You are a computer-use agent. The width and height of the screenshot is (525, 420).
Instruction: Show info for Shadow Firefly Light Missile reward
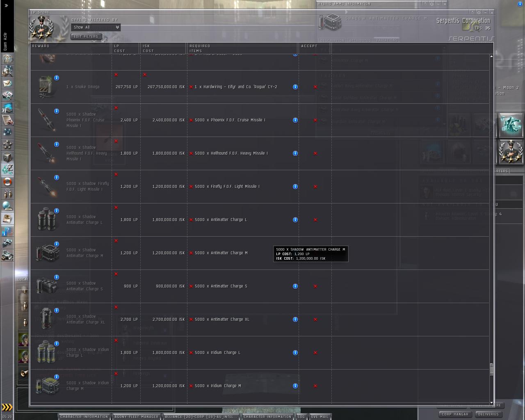click(x=57, y=178)
